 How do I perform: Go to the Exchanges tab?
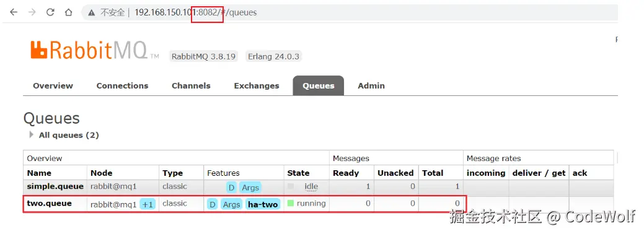257,86
